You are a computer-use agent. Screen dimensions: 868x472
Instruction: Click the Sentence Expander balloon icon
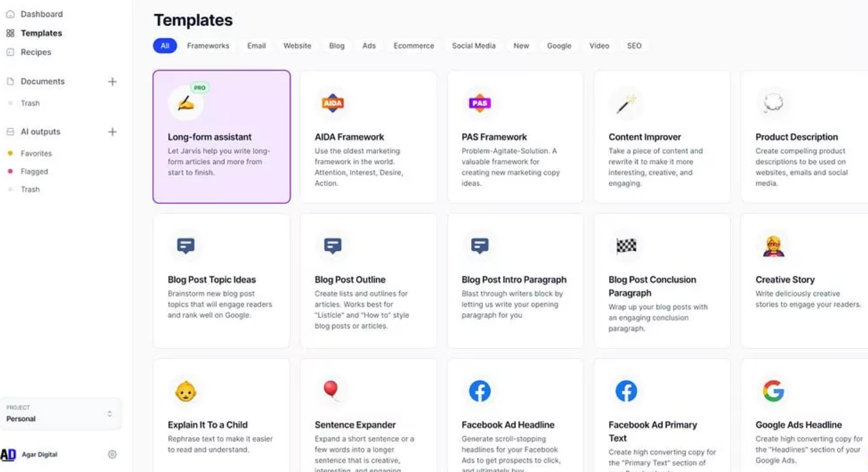pyautogui.click(x=331, y=390)
